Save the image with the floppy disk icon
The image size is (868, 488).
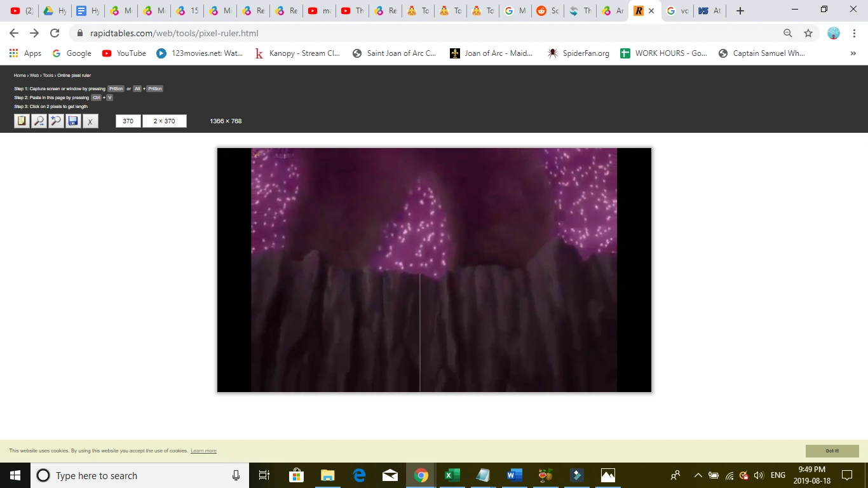pyautogui.click(x=73, y=121)
